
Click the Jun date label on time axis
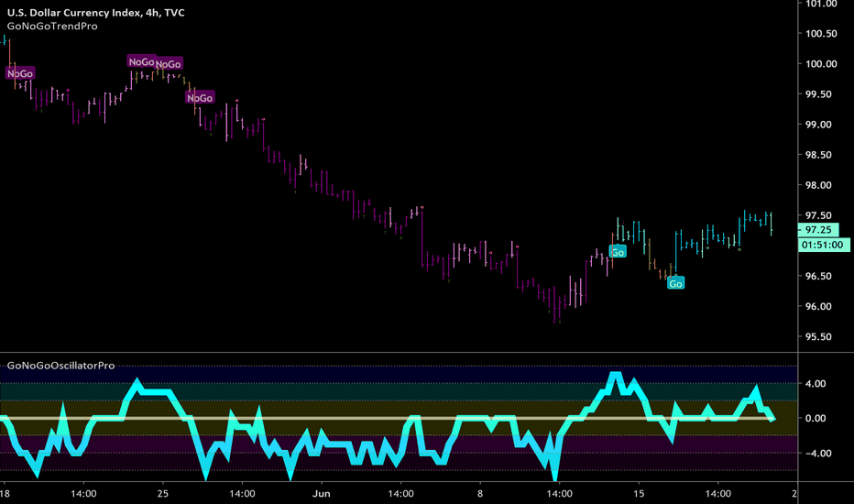click(322, 494)
